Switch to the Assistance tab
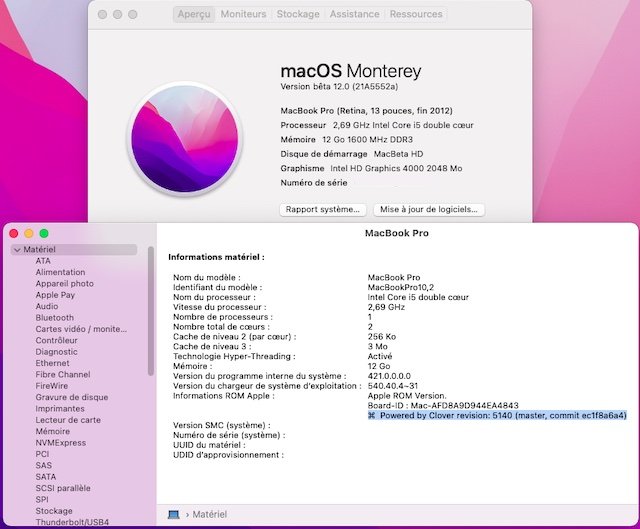 tap(354, 14)
